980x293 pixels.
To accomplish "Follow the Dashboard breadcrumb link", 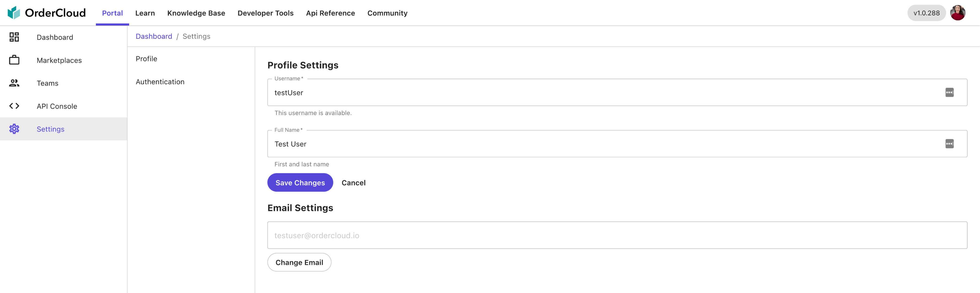I will [x=154, y=36].
